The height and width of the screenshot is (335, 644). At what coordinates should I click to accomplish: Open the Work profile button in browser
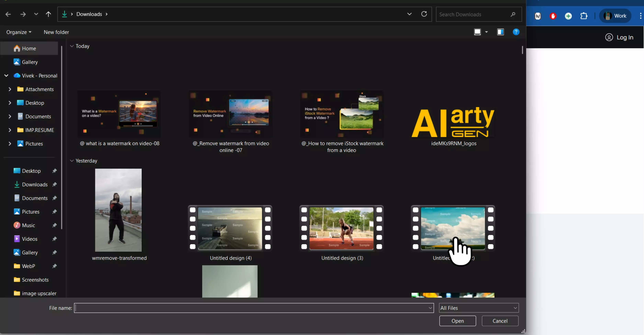point(615,16)
